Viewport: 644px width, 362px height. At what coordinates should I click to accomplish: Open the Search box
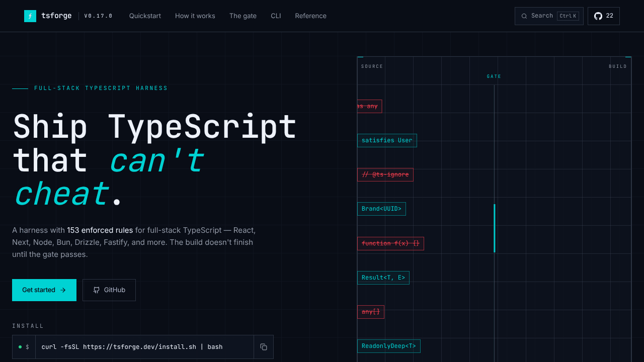point(549,16)
